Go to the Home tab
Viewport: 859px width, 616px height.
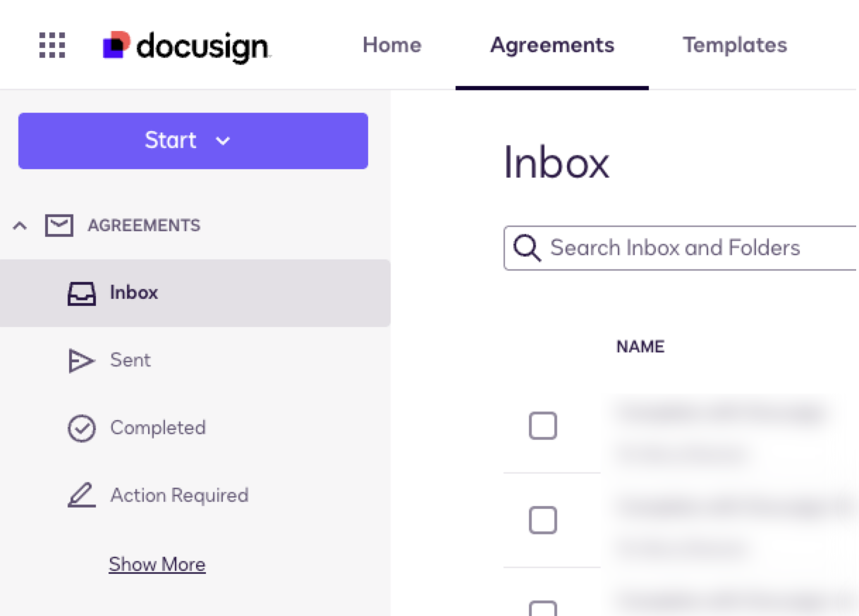(x=391, y=45)
